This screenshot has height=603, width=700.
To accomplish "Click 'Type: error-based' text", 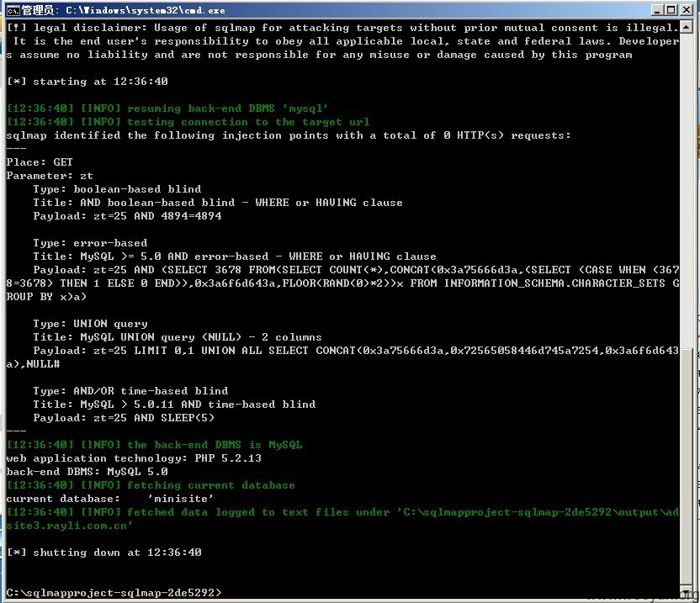I will (x=90, y=243).
